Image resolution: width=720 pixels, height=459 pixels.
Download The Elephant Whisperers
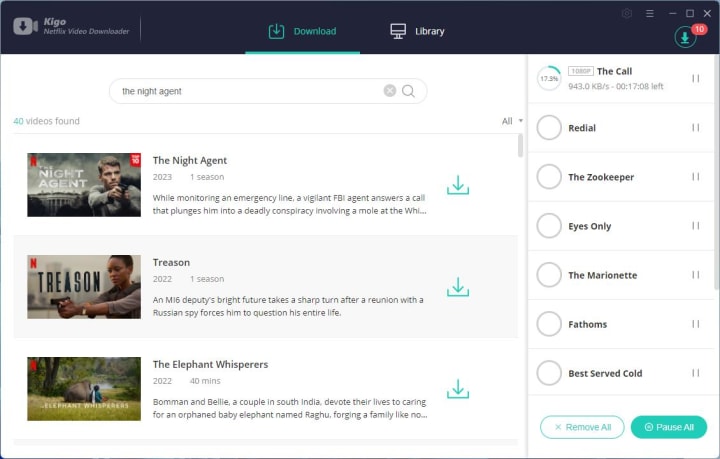coord(458,389)
